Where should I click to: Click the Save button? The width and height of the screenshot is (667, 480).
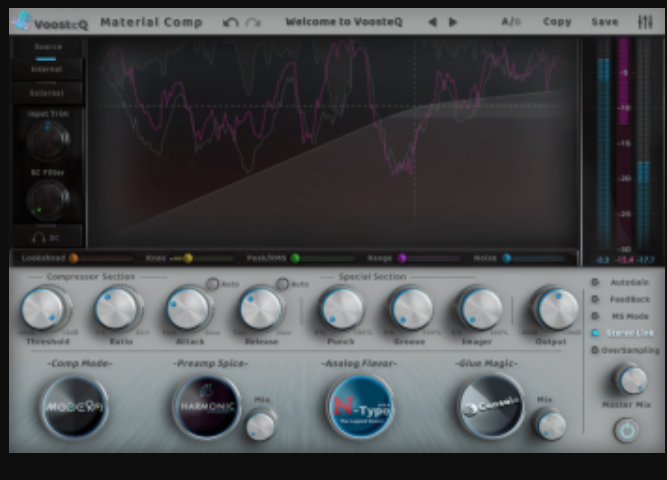[x=604, y=22]
